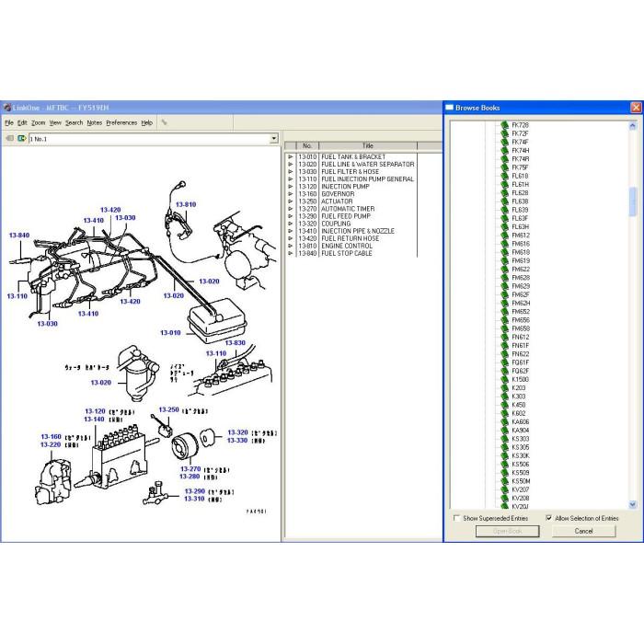This screenshot has width=644, height=644.
Task: Click the green book icon for FQ61F
Action: pyautogui.click(x=505, y=362)
